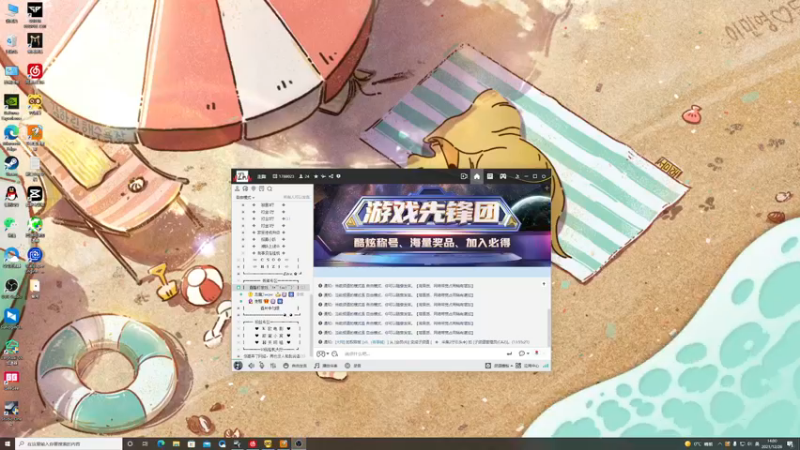This screenshot has height=450, width=800.
Task: Click the online user count in title bar
Action: click(x=304, y=177)
